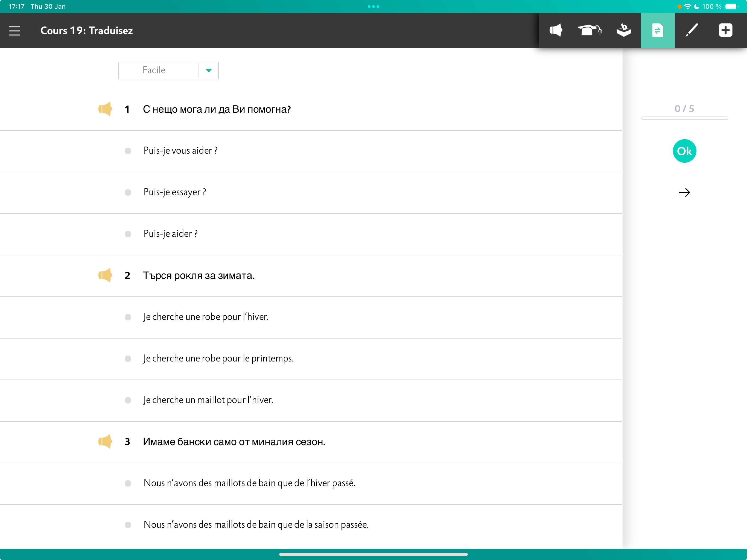Play audio for sentence 2 Търся рокля
Viewport: 747px width, 560px height.
[105, 275]
